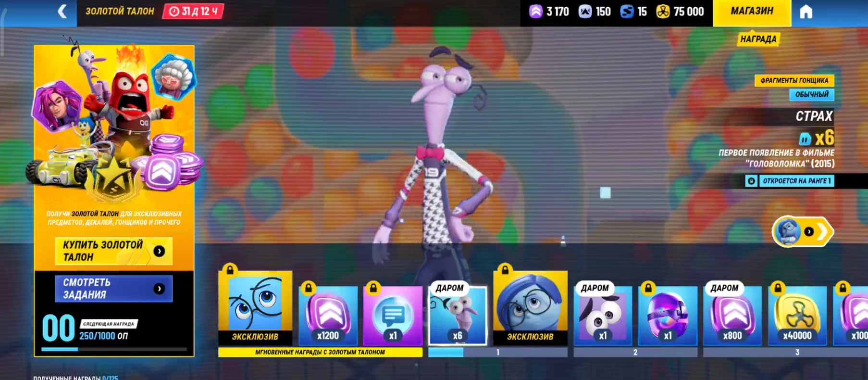Advance to next reward with yellow arrow

[803, 232]
